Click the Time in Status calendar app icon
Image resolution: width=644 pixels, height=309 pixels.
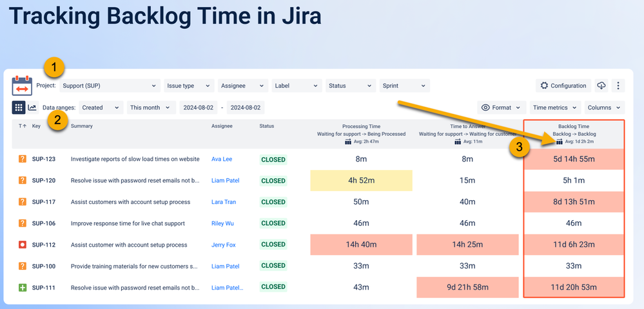(22, 86)
